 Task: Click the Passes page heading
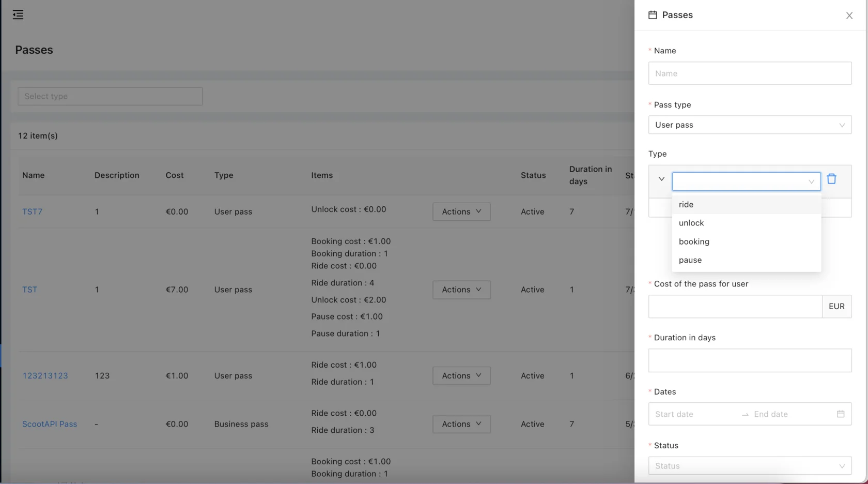(34, 50)
